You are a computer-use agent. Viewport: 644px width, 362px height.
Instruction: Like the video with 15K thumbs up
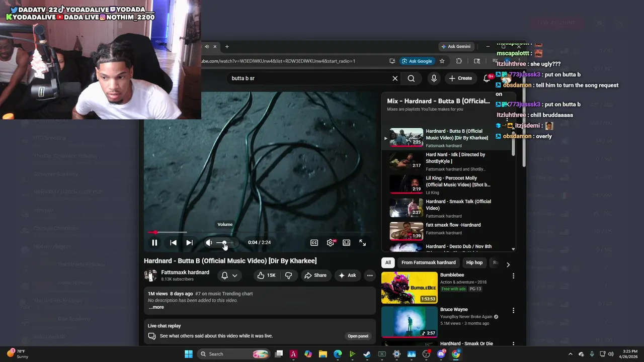coord(266,276)
